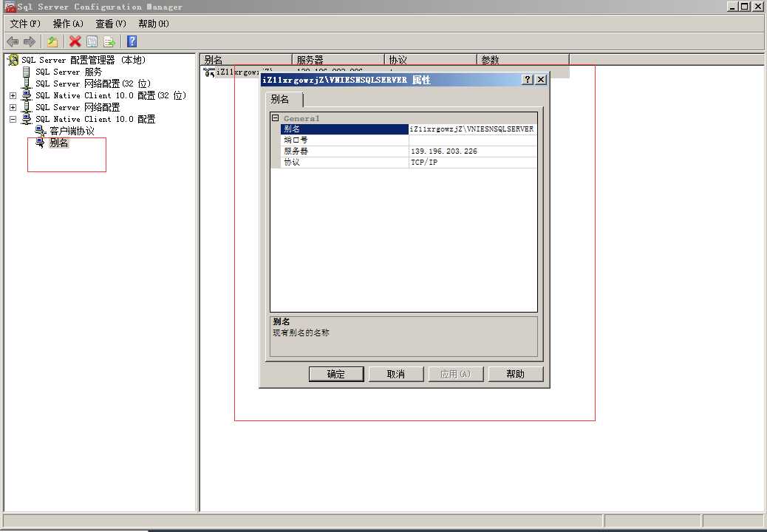Select the 协议 property label
The width and height of the screenshot is (767, 532).
click(x=344, y=163)
